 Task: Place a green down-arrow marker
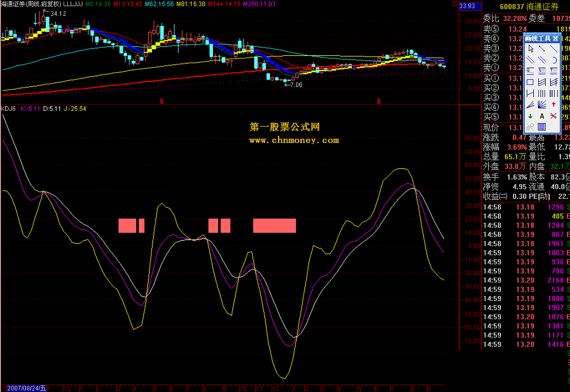point(530,116)
